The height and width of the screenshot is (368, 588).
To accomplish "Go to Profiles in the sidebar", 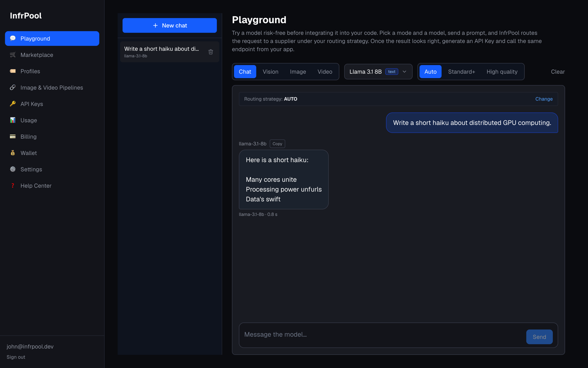I will pyautogui.click(x=52, y=71).
